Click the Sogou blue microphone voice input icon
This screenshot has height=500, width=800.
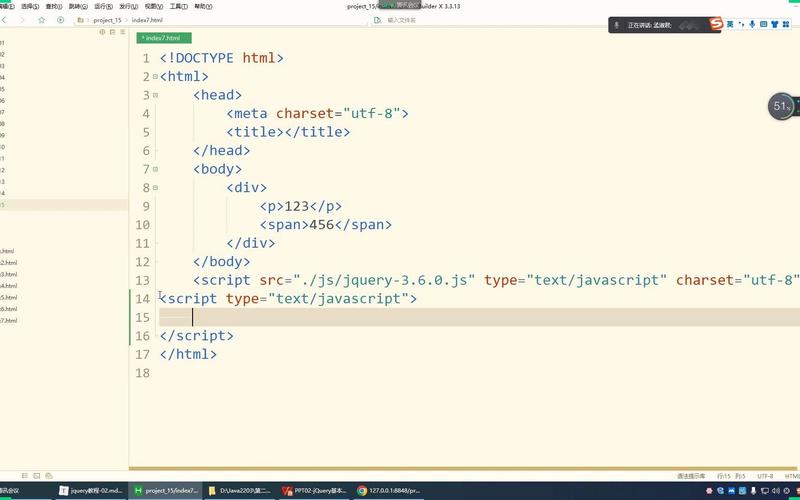(x=752, y=24)
